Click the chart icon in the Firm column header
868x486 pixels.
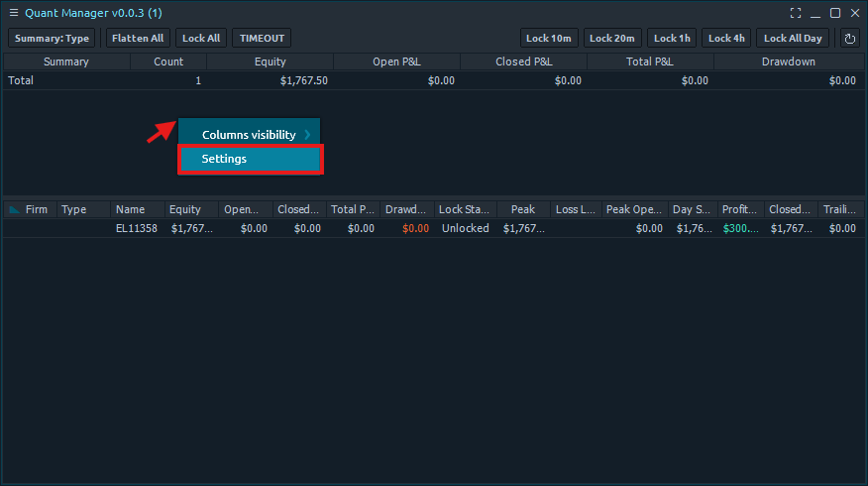pyautogui.click(x=14, y=209)
